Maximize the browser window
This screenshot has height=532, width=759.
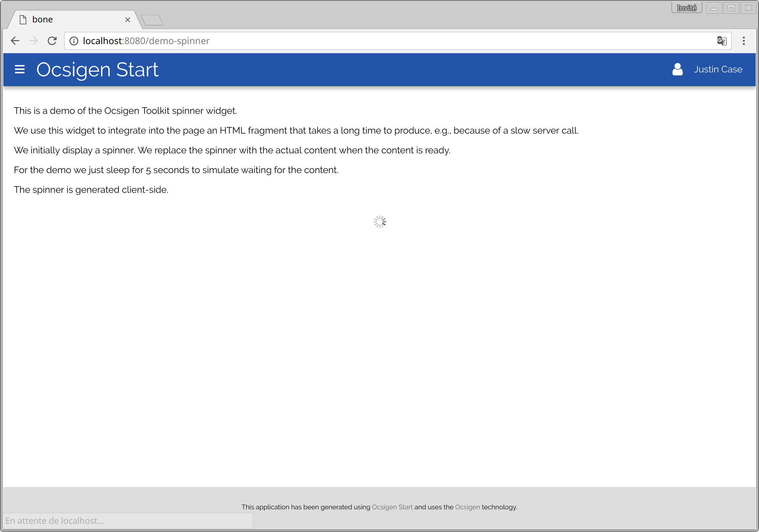[x=731, y=8]
